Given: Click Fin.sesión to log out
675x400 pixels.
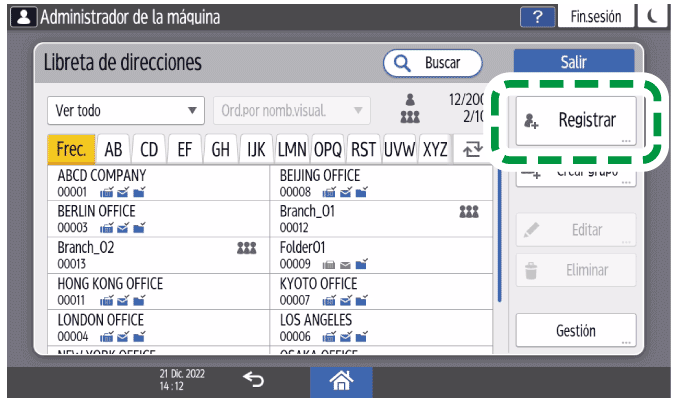Looking at the screenshot, I should click(596, 17).
